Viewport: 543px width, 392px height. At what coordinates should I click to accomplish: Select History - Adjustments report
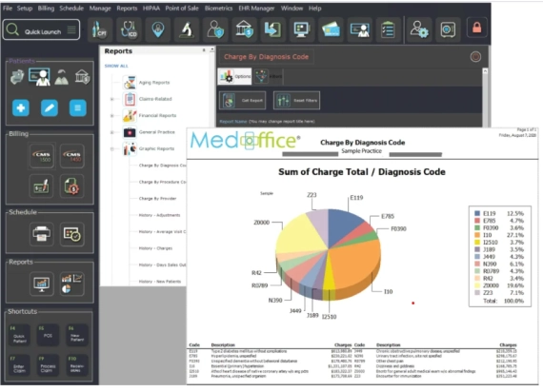point(160,215)
